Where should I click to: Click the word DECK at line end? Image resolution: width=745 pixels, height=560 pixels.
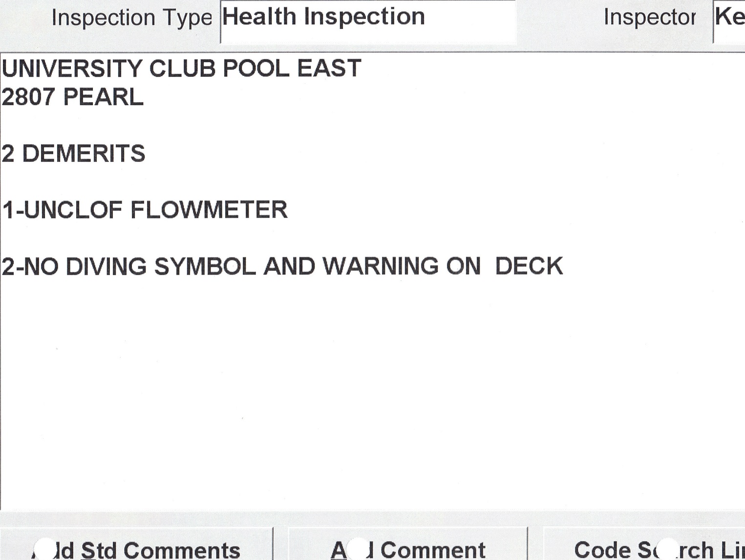pyautogui.click(x=529, y=267)
